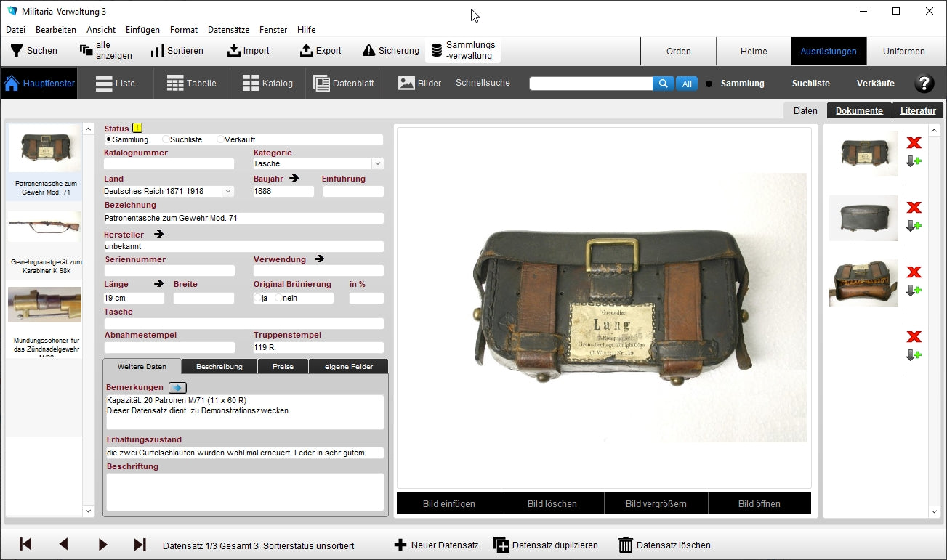Open the Land dropdown list
Image resolution: width=947 pixels, height=560 pixels.
[227, 192]
